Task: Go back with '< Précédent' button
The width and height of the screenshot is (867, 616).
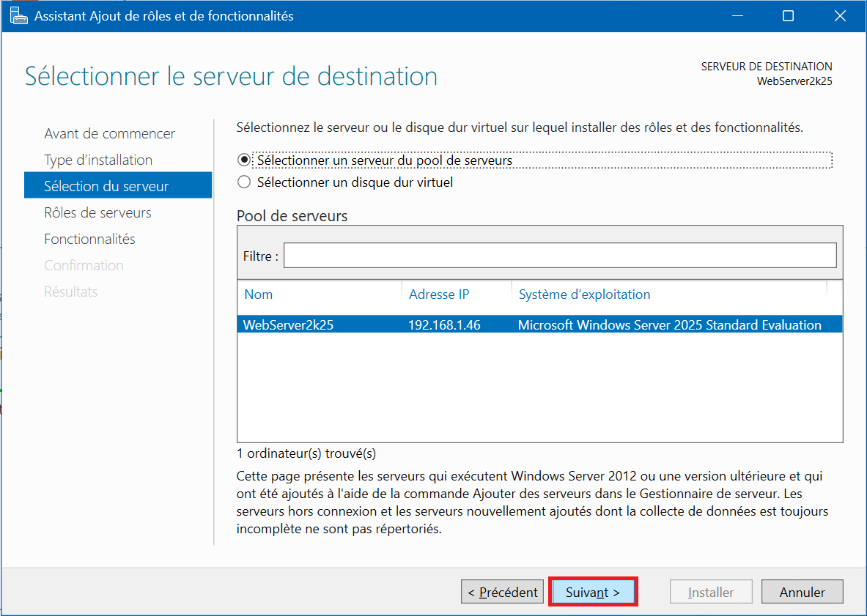Action: tap(502, 592)
